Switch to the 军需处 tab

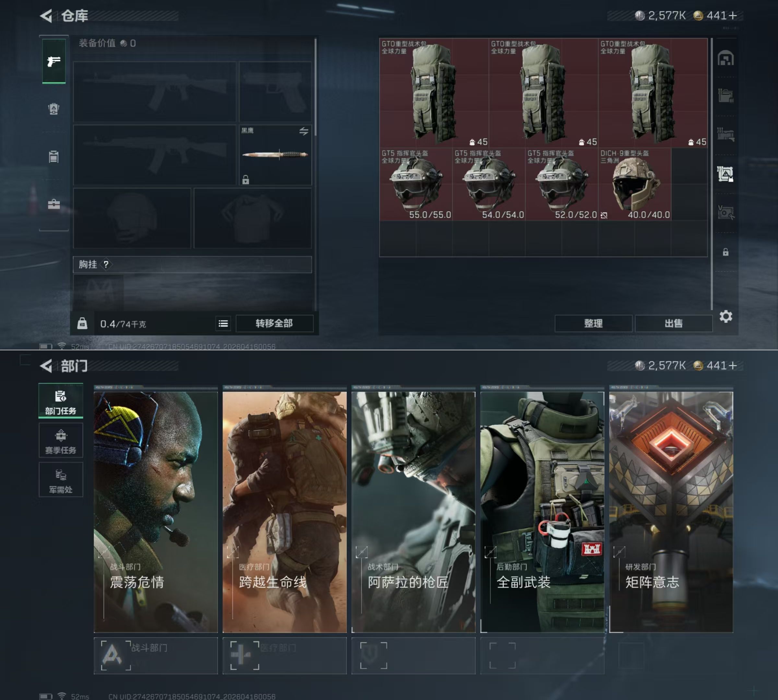[61, 480]
